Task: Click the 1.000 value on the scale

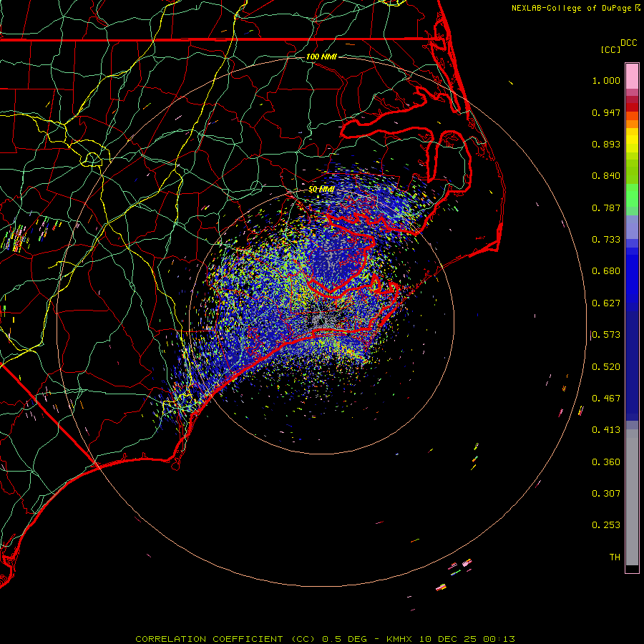Action: [x=606, y=80]
